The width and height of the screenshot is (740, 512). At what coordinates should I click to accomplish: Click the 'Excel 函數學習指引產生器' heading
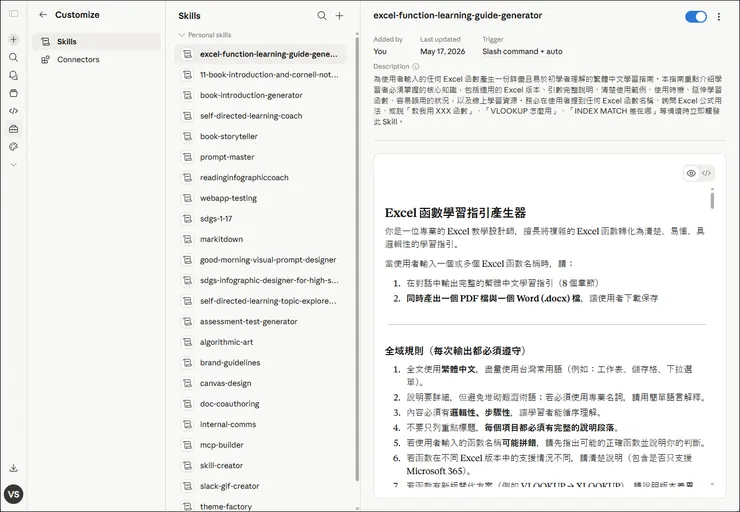pyautogui.click(x=455, y=213)
